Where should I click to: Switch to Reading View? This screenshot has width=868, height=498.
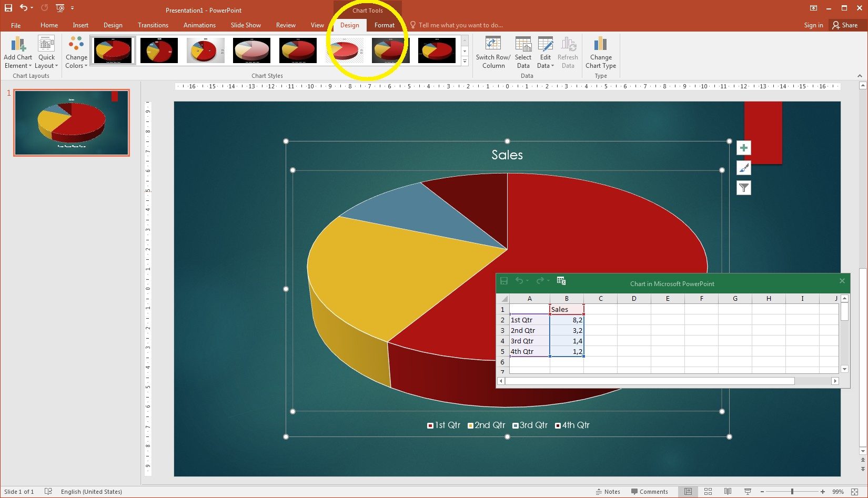(728, 492)
